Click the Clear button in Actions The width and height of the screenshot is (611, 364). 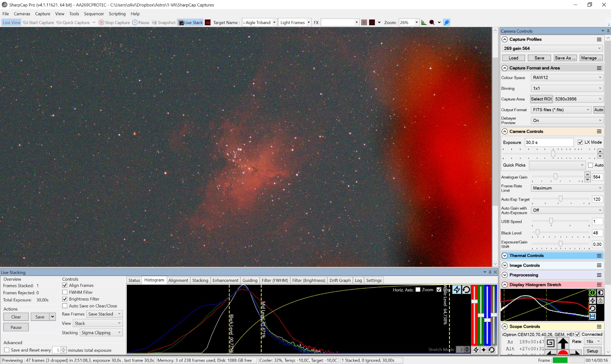(x=16, y=317)
